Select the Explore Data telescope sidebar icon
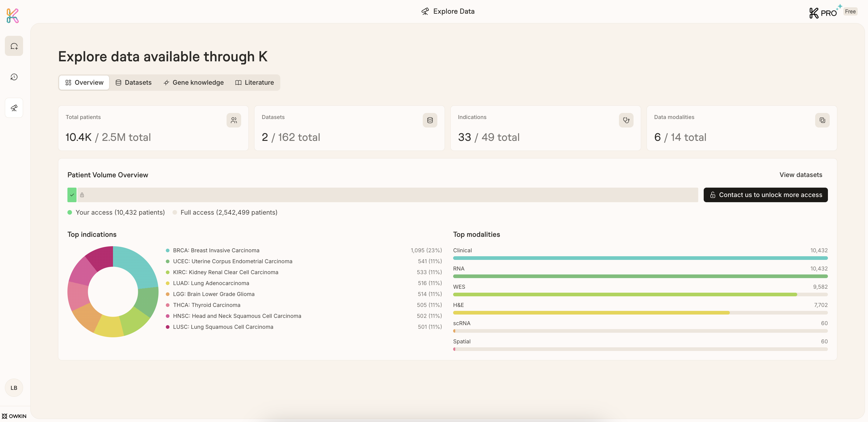 [x=14, y=108]
